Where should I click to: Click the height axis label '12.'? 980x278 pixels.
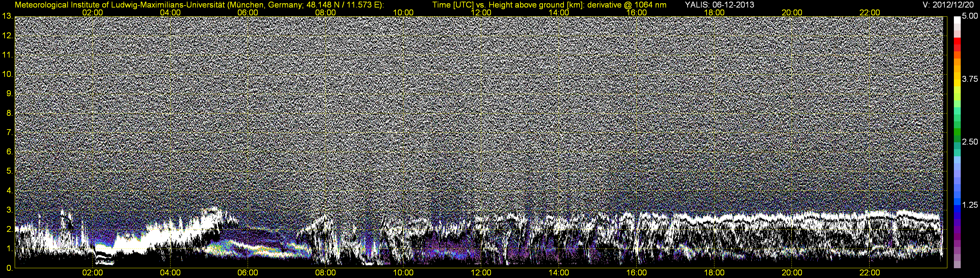[7, 35]
